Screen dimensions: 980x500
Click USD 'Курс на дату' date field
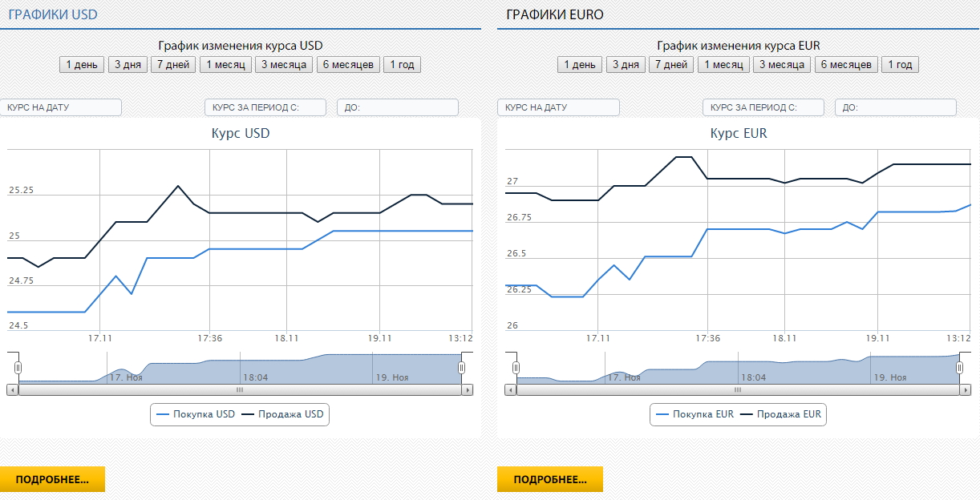pos(63,107)
